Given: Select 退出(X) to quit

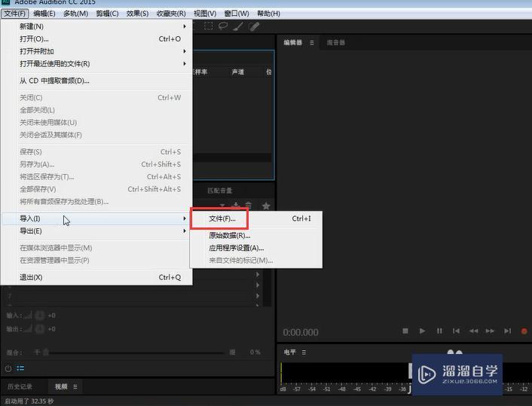Looking at the screenshot, I should pyautogui.click(x=96, y=277).
